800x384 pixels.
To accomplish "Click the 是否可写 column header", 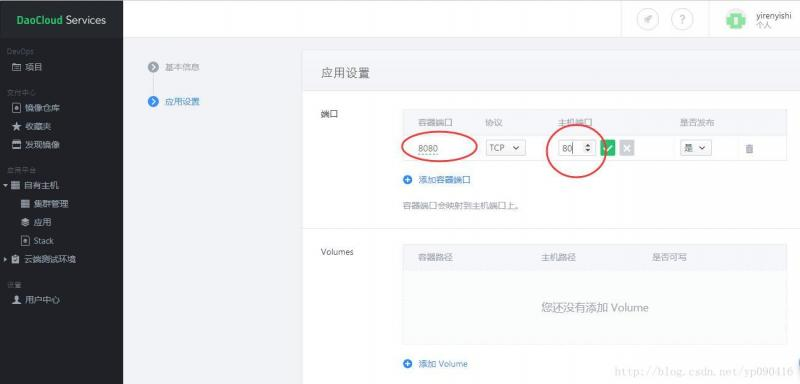I will 669,257.
